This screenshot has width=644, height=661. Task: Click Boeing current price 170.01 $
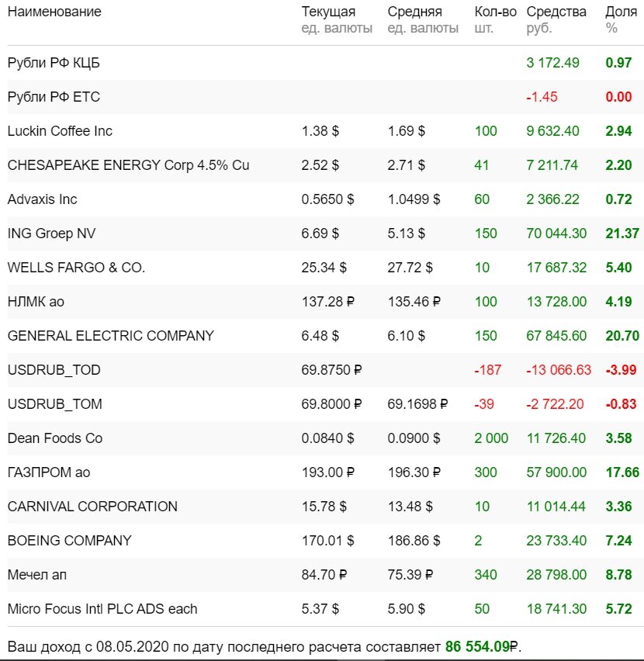click(x=327, y=541)
